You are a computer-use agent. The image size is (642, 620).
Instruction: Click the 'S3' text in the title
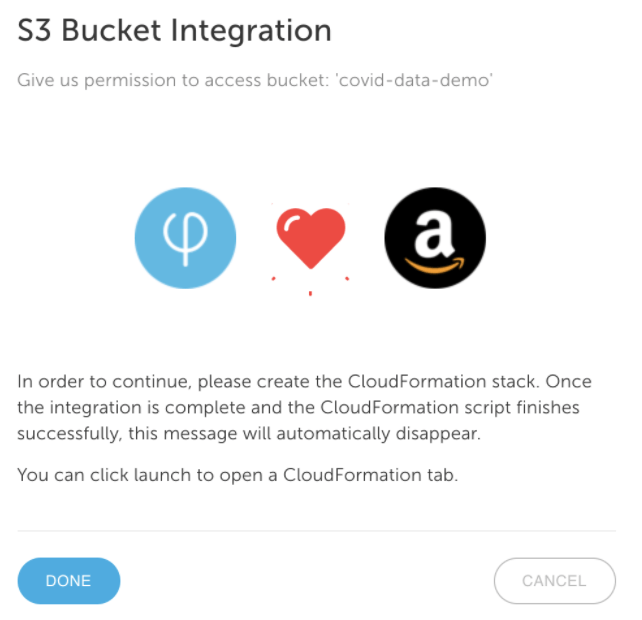[34, 31]
